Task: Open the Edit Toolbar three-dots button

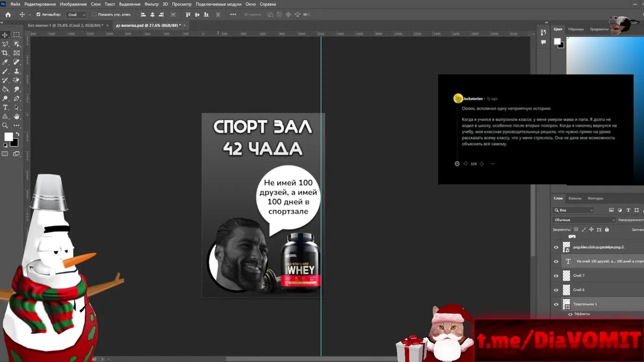Action: pos(17,125)
